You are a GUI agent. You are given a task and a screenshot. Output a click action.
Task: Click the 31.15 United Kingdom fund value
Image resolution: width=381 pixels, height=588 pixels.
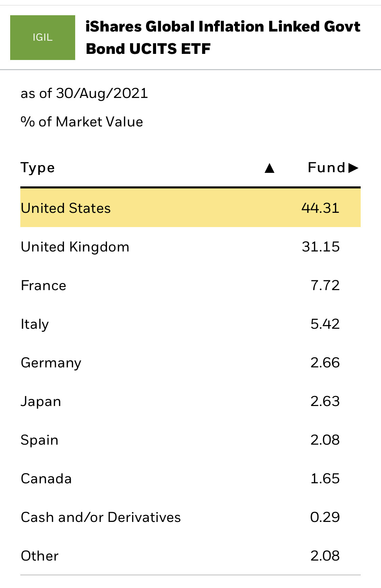coord(321,247)
